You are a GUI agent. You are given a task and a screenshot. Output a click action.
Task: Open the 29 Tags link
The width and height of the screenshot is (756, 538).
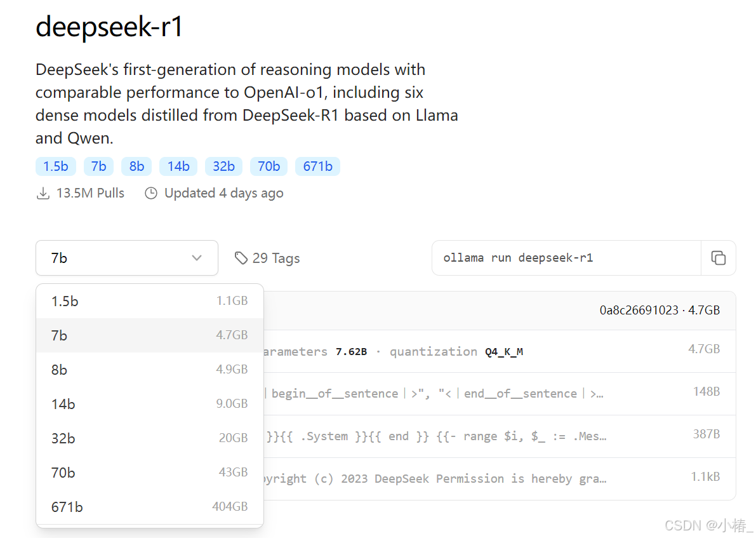(275, 258)
